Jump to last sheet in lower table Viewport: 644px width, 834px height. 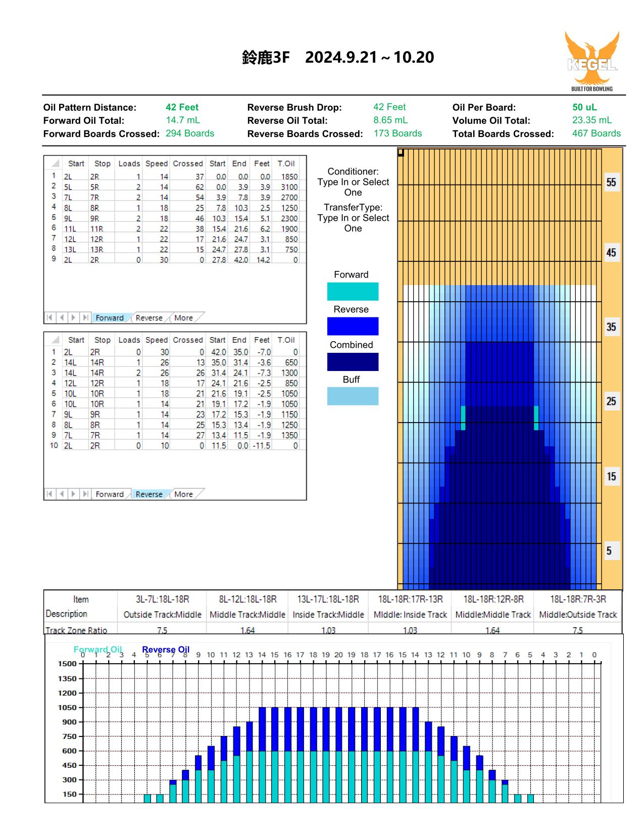[86, 494]
